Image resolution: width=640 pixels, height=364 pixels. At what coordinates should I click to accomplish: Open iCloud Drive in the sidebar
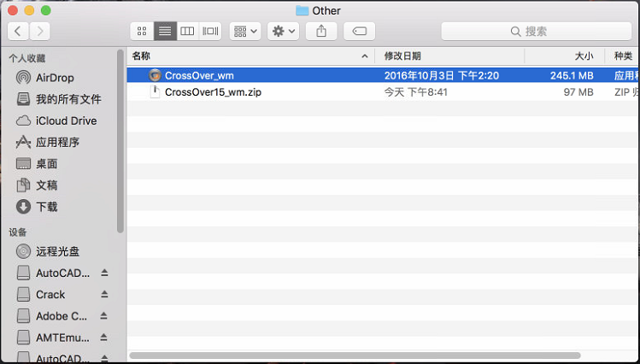56,120
